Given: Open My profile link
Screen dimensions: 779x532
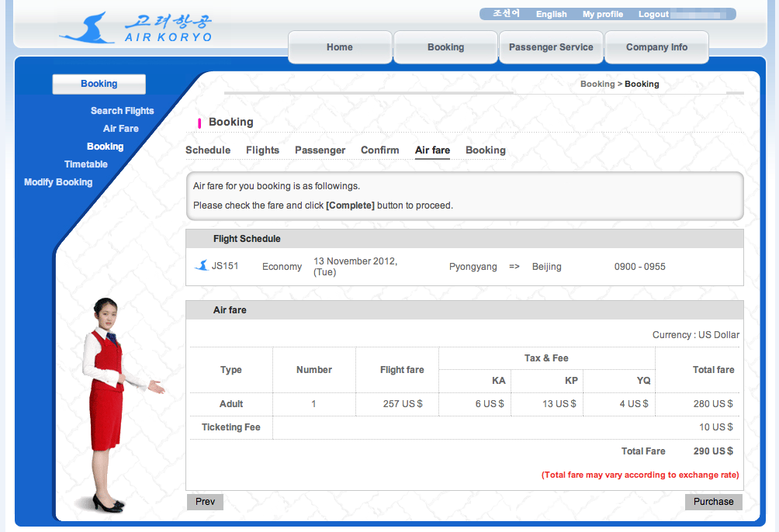Looking at the screenshot, I should pos(603,14).
